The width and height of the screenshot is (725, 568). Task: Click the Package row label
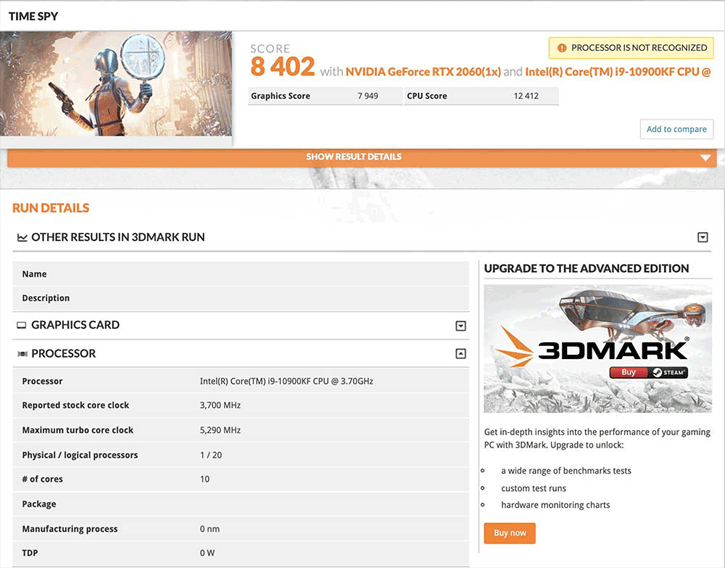point(39,504)
